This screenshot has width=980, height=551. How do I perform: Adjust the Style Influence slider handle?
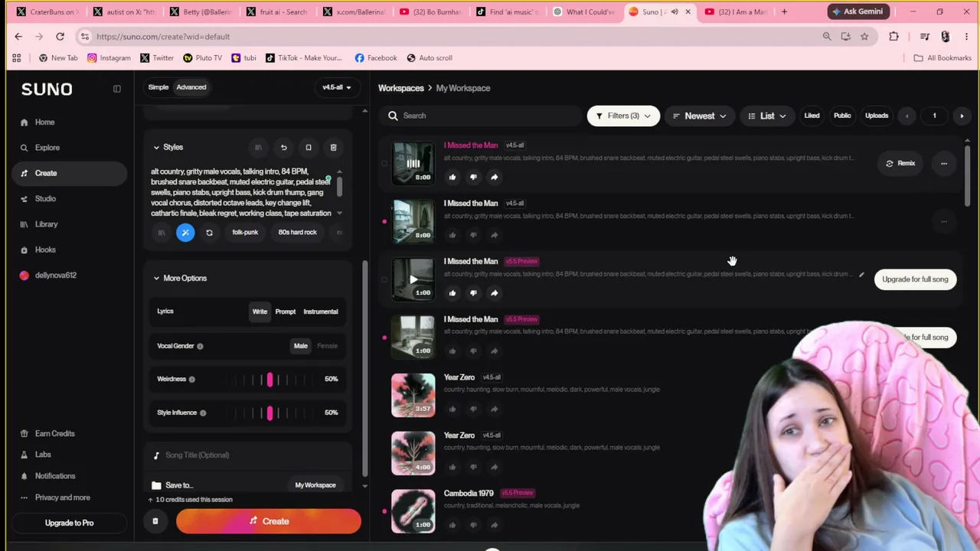[x=269, y=413]
